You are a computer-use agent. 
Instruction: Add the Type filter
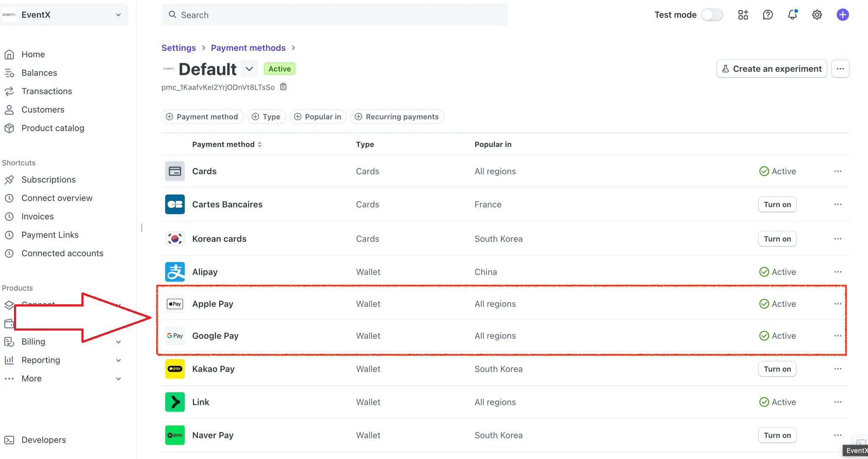coord(267,117)
